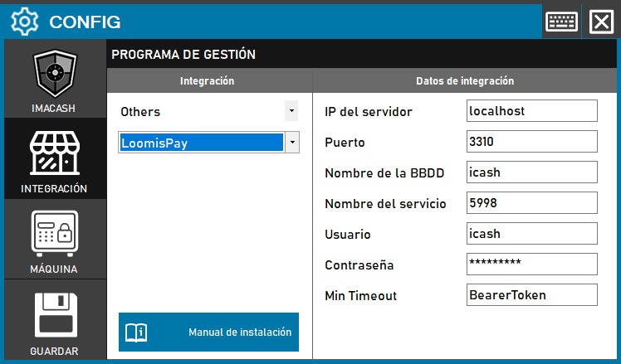Expand the LoomisPay dropdown arrow

[x=291, y=143]
